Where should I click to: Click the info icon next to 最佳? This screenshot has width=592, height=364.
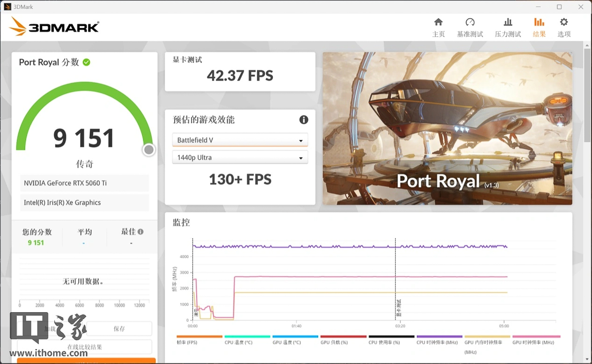(x=140, y=231)
